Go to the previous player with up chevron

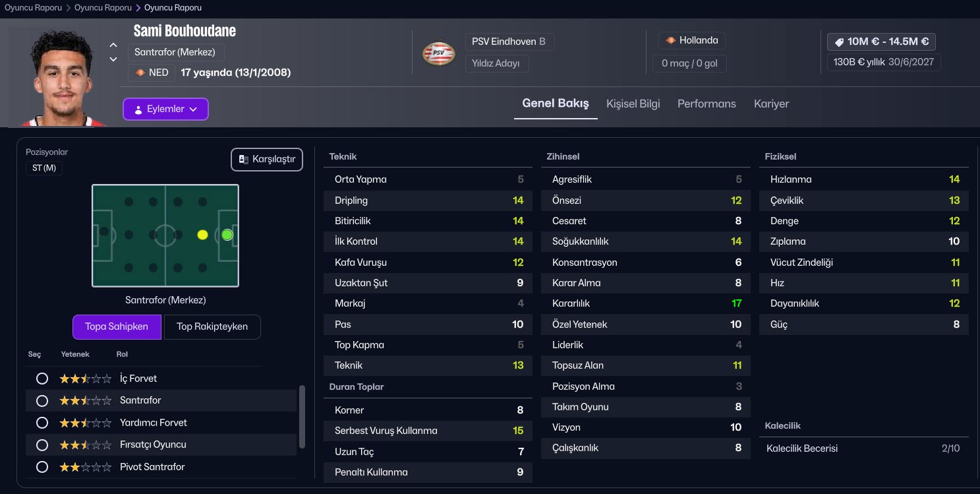coord(113,45)
